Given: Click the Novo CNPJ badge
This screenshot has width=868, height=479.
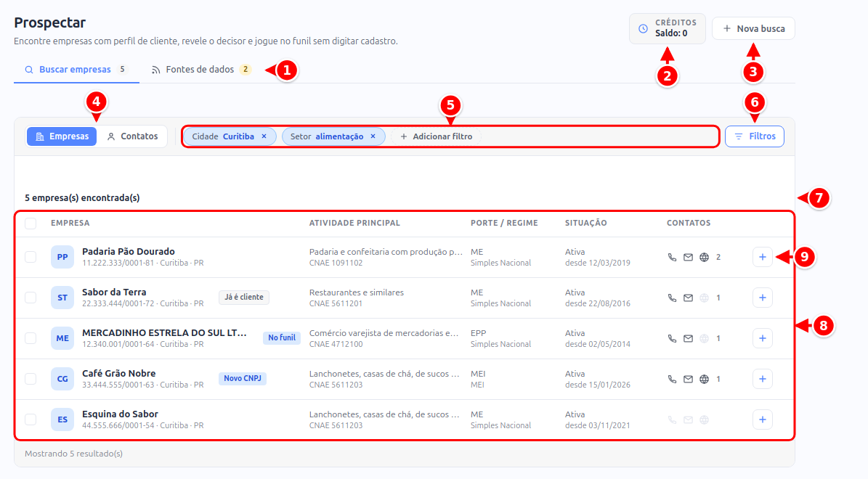Looking at the screenshot, I should coord(243,378).
